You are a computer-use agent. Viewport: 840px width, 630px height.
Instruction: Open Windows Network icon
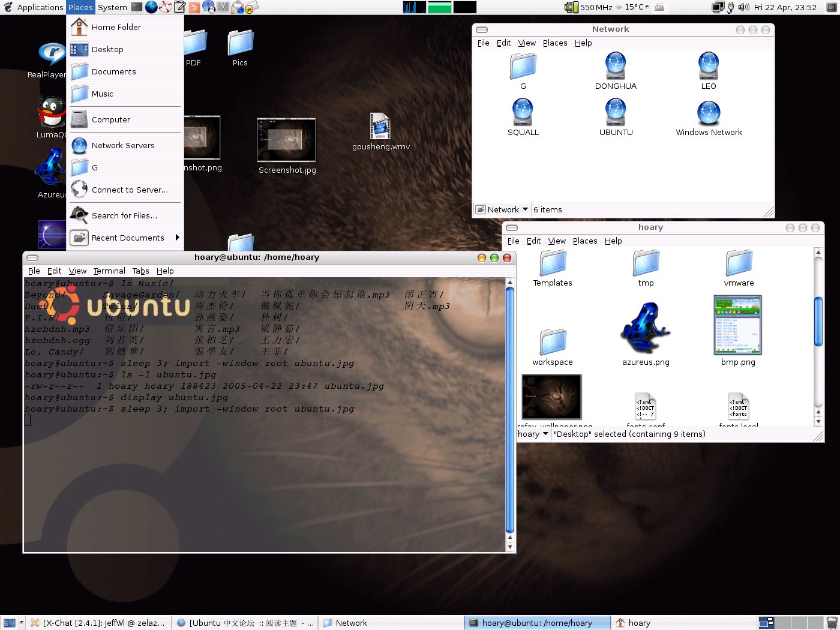[x=709, y=117]
